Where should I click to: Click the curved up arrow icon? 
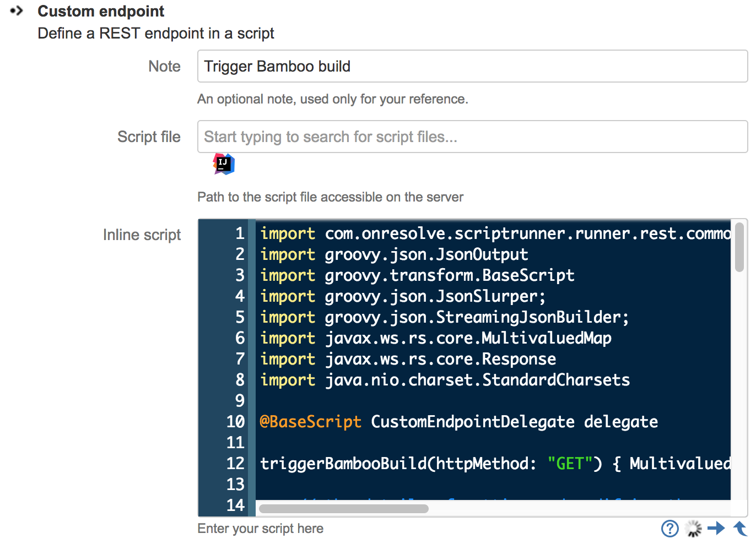pos(740,529)
